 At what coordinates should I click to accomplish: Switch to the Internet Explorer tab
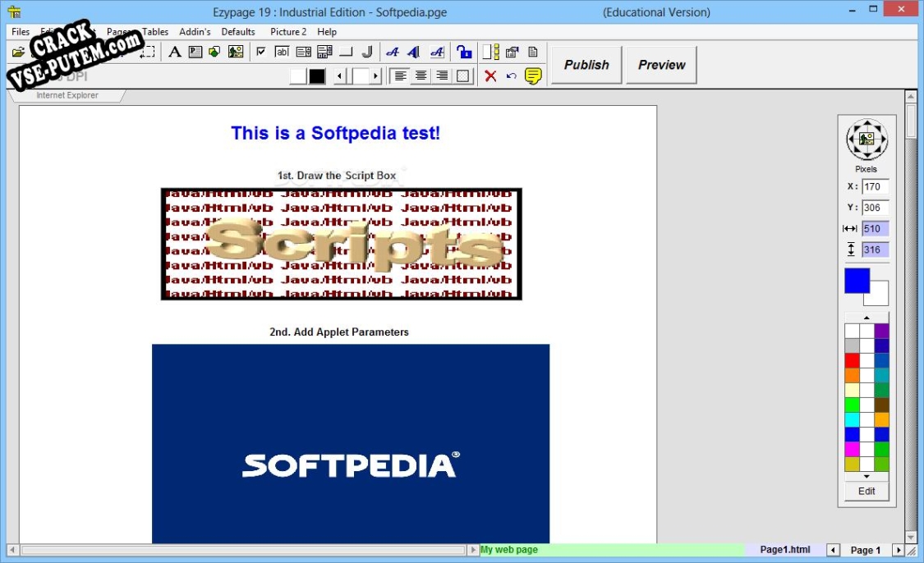click(67, 95)
